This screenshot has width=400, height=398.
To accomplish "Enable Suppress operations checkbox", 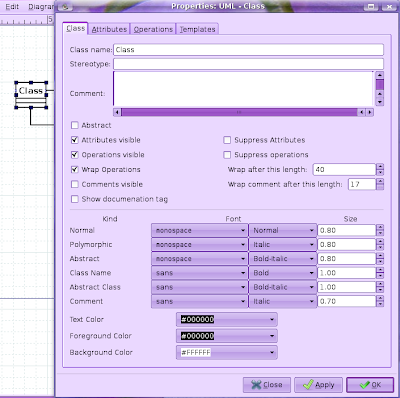I will (x=227, y=155).
